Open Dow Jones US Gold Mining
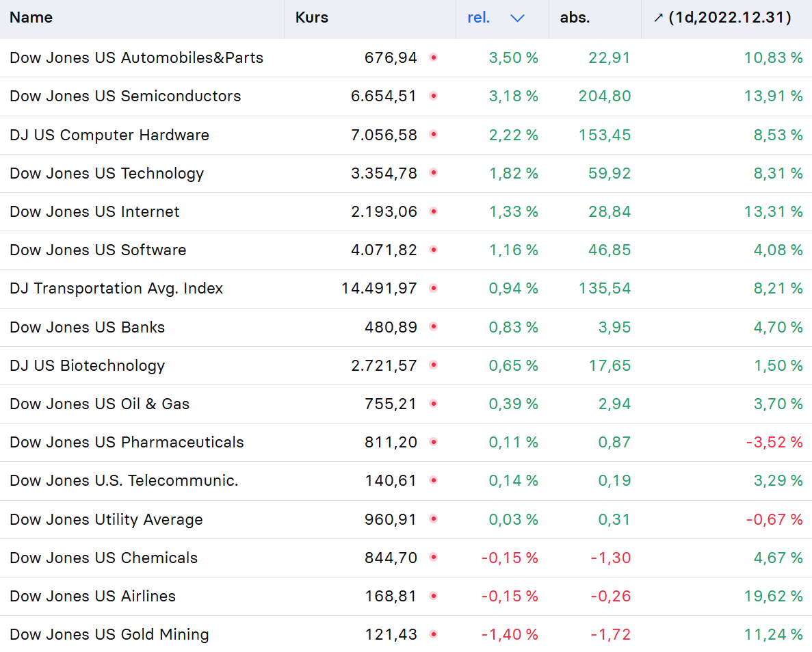The image size is (812, 652). 109,634
